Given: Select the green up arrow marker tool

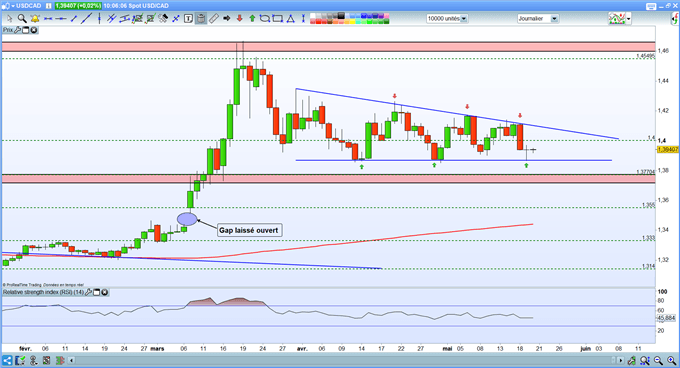Looking at the screenshot, I should coord(252,19).
